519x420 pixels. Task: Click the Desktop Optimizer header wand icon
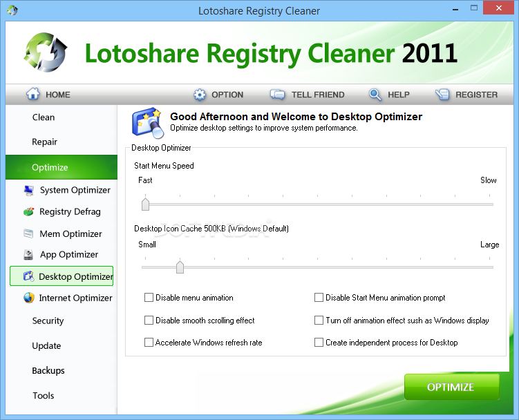pos(148,123)
